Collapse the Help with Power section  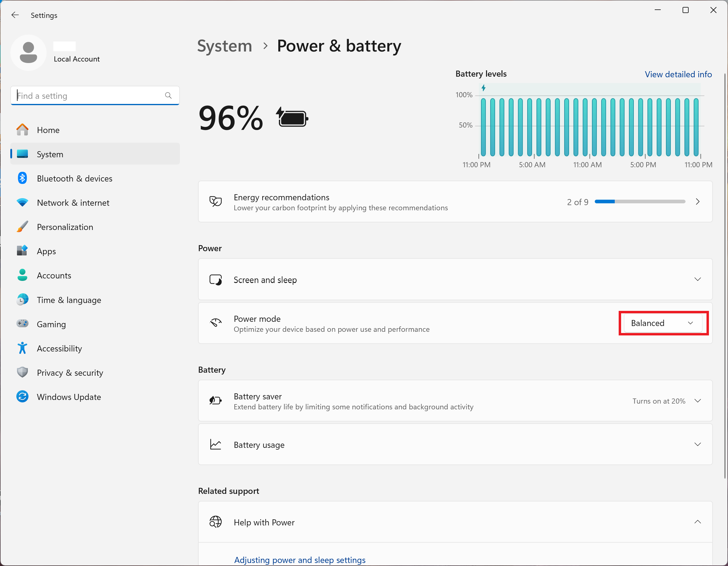point(697,522)
